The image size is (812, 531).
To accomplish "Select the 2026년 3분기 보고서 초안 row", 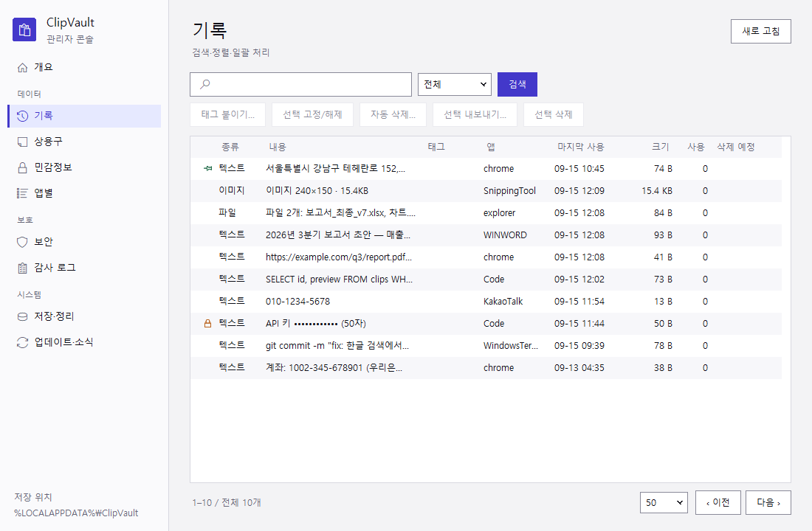I will (486, 235).
